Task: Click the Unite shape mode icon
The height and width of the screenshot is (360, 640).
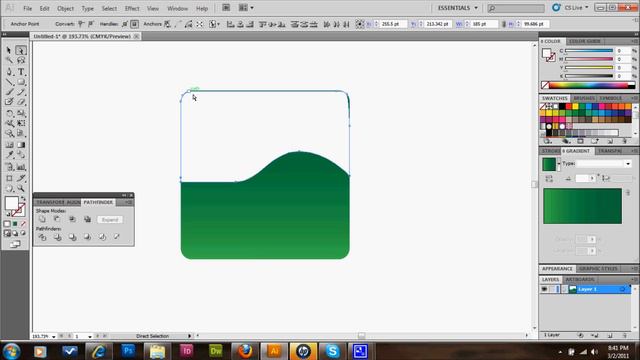Action: [42, 219]
